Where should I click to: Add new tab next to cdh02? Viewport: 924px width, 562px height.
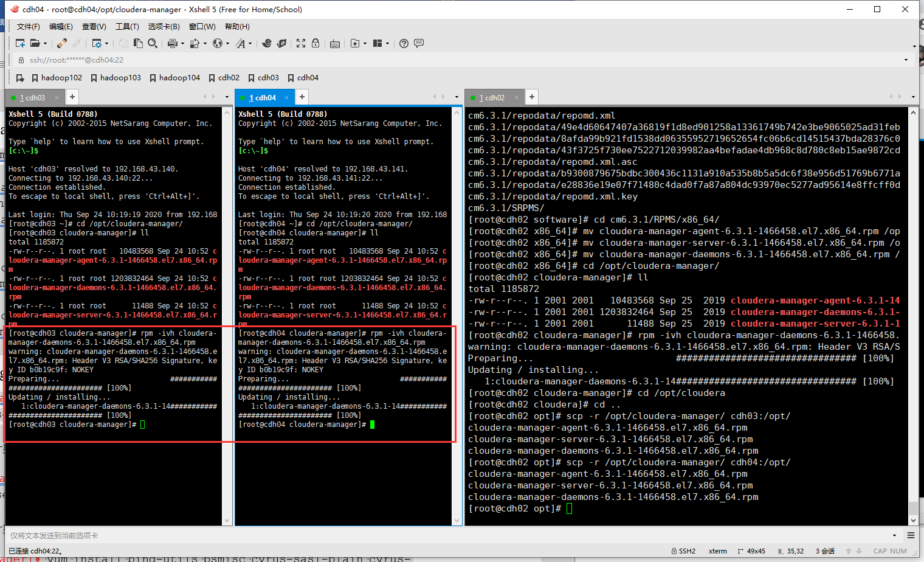click(x=532, y=97)
